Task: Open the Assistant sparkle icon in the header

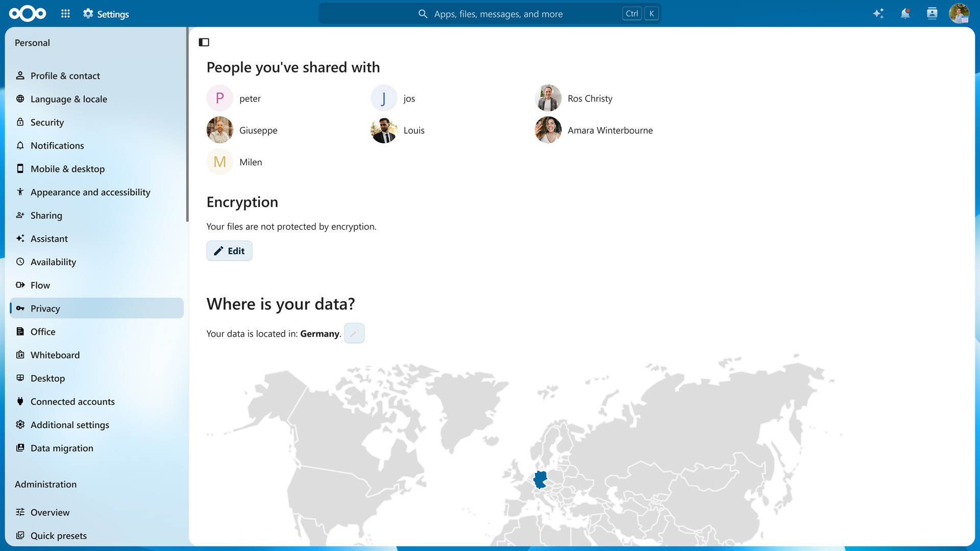Action: pos(878,14)
